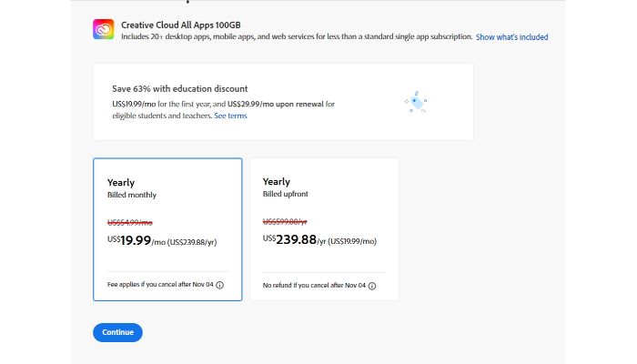Screen dimensions: 637x364
Task: Click the "Billed upfront" label
Action: 285,195
